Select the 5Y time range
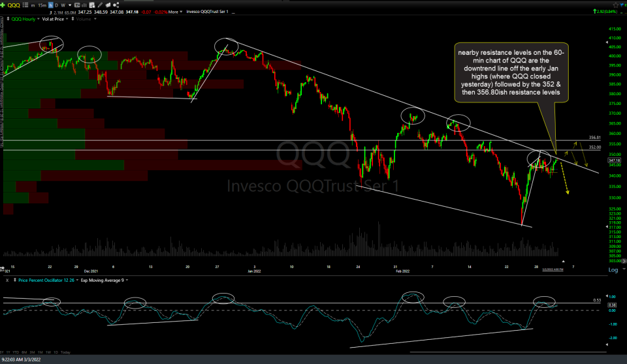The width and height of the screenshot is (627, 364). [2, 352]
